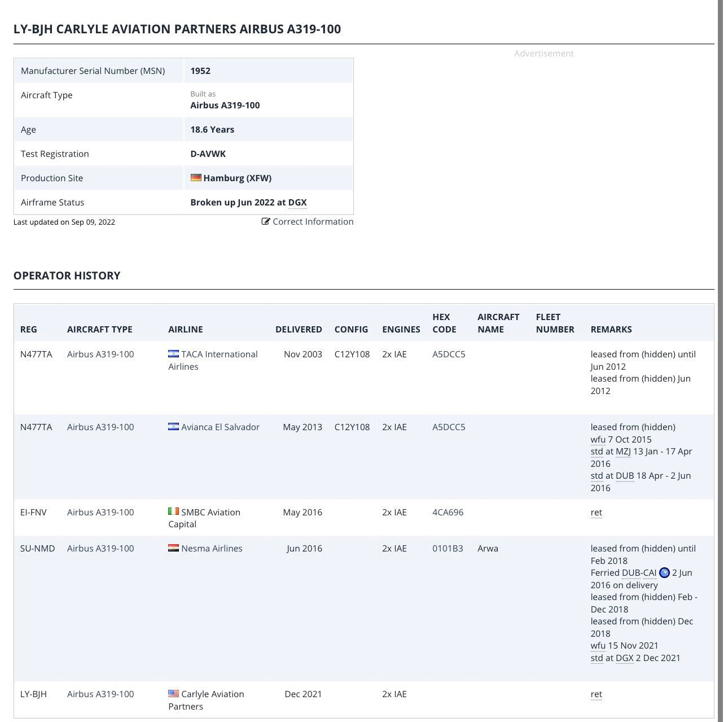This screenshot has height=722, width=728.
Task: Open Nesma Airlines operator link
Action: (212, 549)
